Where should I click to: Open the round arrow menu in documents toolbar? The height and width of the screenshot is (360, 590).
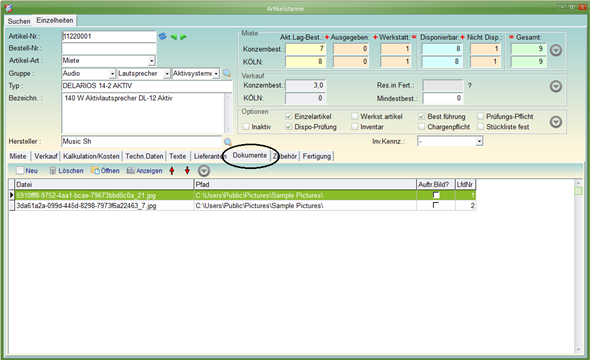[204, 171]
